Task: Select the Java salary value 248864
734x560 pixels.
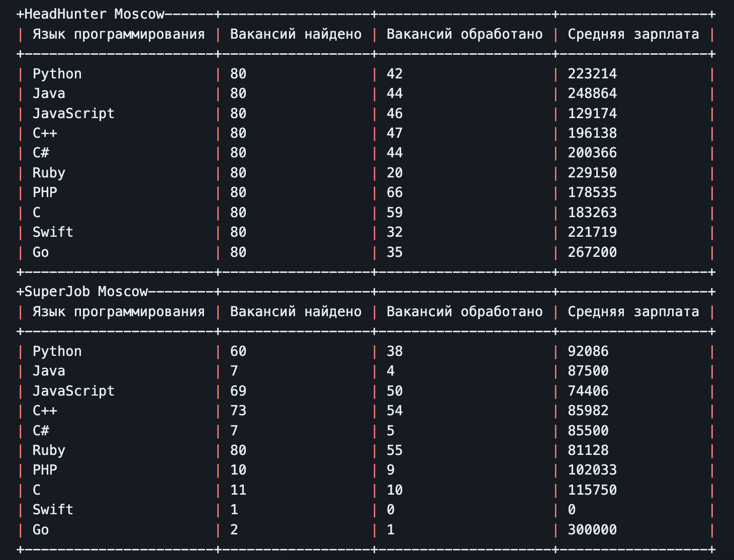Action: (592, 94)
